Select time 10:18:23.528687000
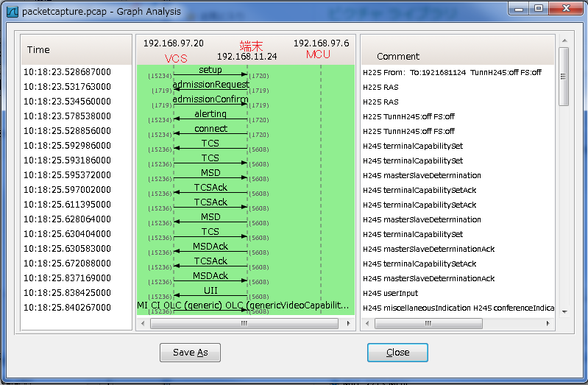 [x=67, y=72]
